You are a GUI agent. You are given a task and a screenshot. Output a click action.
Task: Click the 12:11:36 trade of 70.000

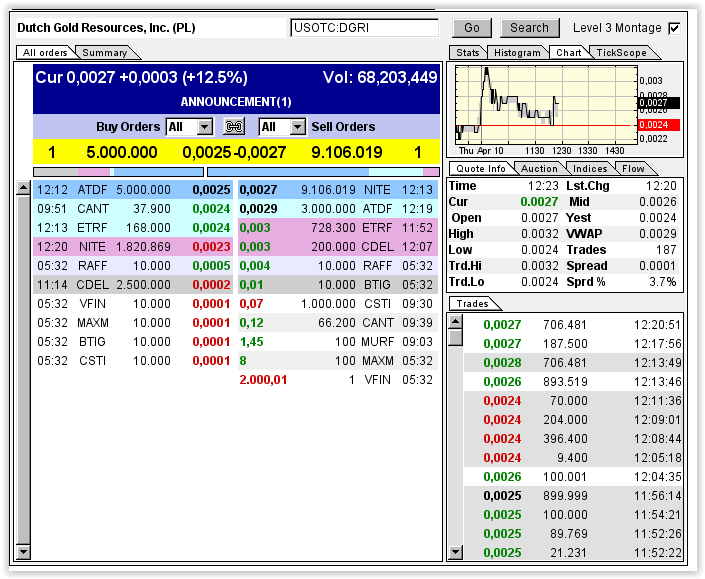tap(573, 401)
